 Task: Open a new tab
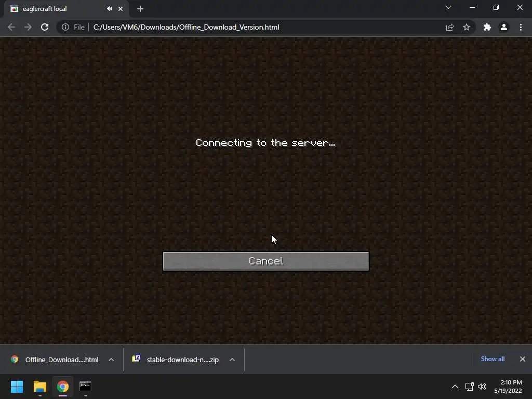(140, 9)
